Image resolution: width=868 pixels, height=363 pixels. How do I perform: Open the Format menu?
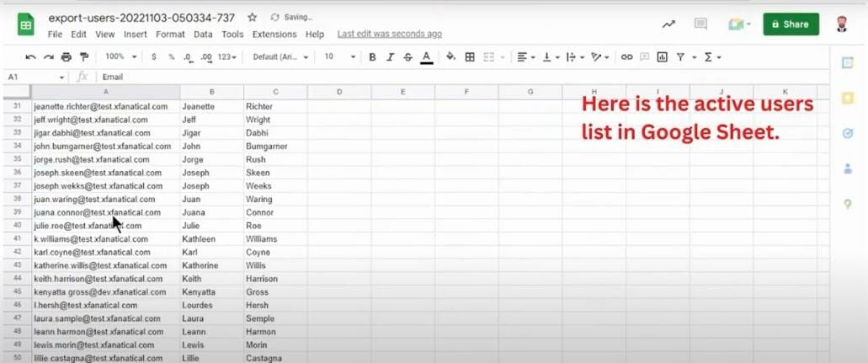pyautogui.click(x=170, y=35)
